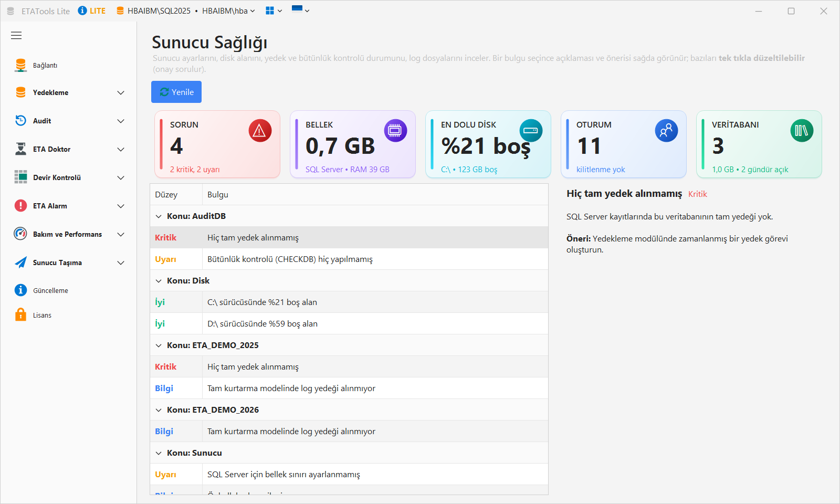Click the BELLEK memory chip icon

(395, 131)
